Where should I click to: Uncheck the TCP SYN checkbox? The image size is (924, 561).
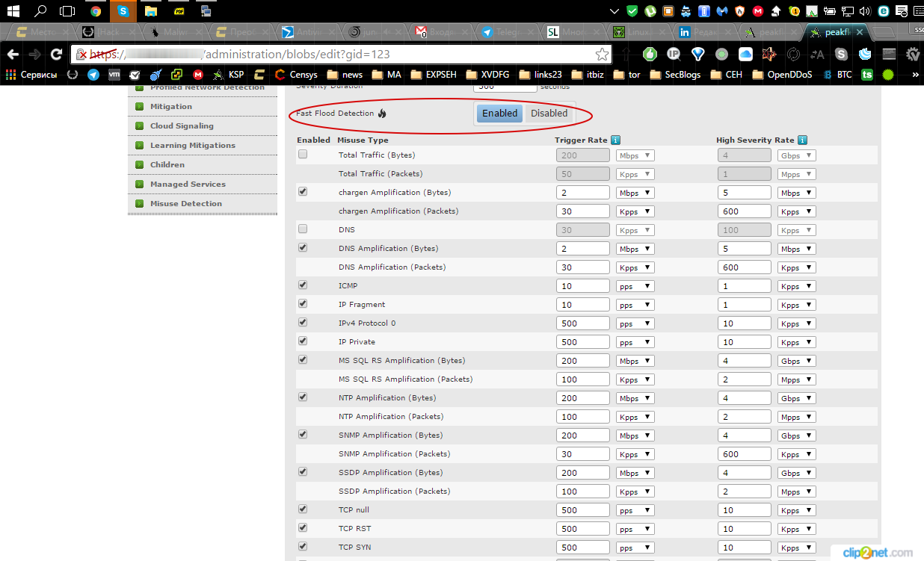click(303, 546)
